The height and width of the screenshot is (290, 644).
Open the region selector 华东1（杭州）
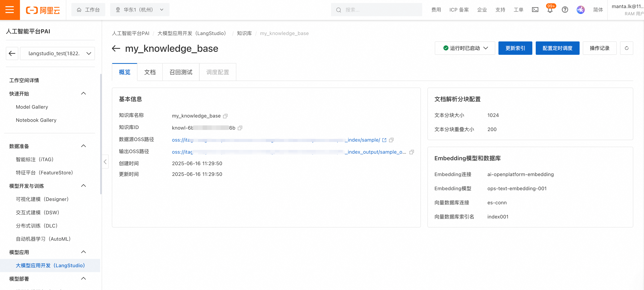(140, 10)
